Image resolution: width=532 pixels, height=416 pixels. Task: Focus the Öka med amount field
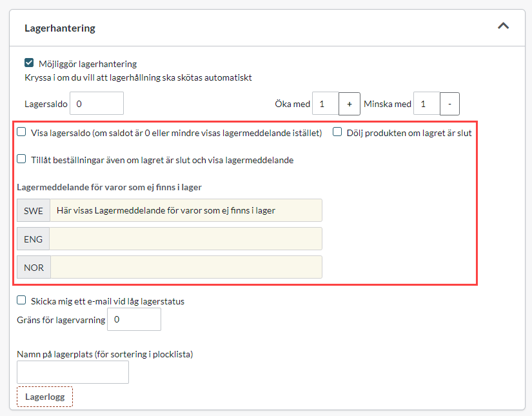pos(325,104)
